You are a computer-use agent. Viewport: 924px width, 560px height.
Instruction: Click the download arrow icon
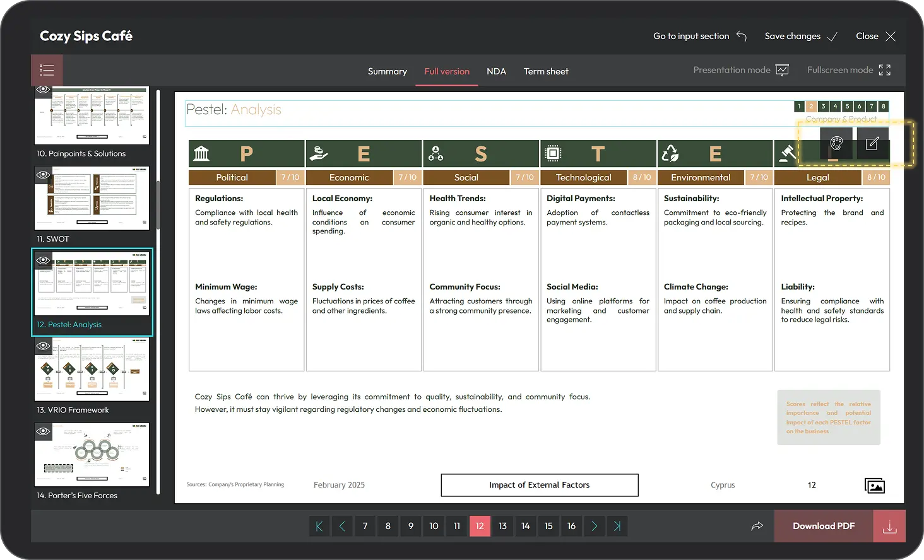(889, 527)
